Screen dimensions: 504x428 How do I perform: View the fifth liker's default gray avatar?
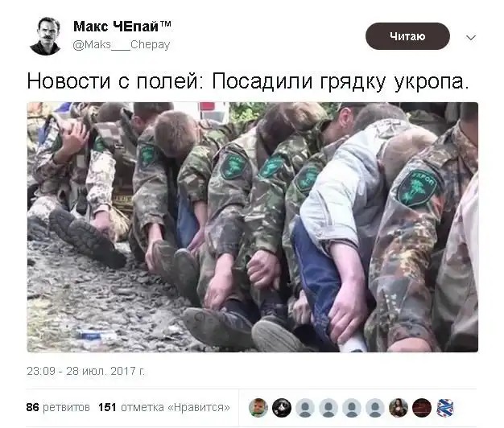tap(352, 407)
